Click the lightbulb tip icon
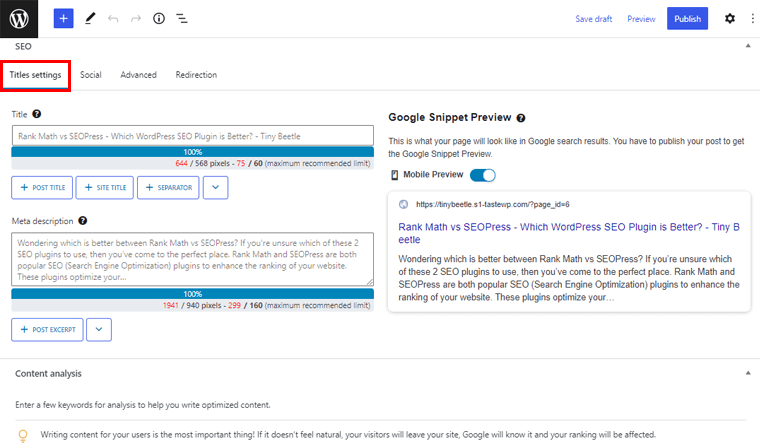Viewport: 760px width, 445px height. click(23, 435)
